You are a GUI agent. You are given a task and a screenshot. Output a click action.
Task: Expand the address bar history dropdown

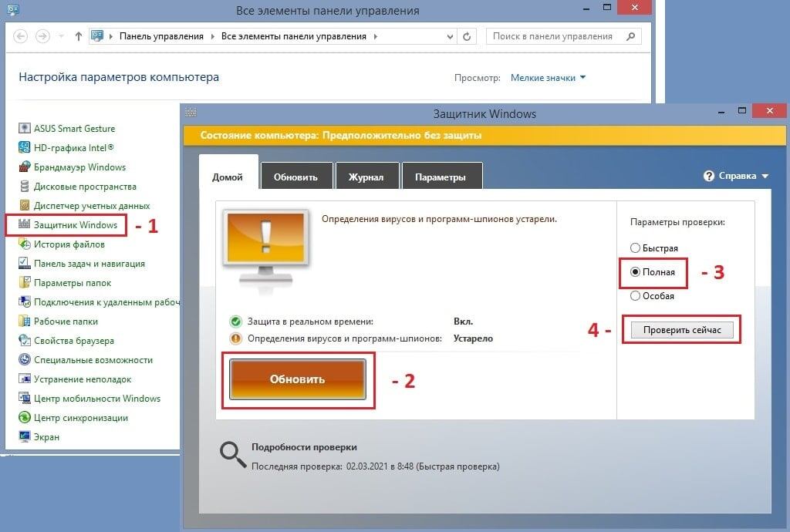(450, 36)
